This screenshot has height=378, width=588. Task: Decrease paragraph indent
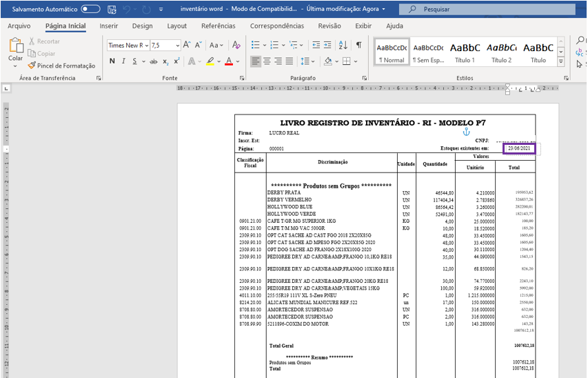(316, 46)
